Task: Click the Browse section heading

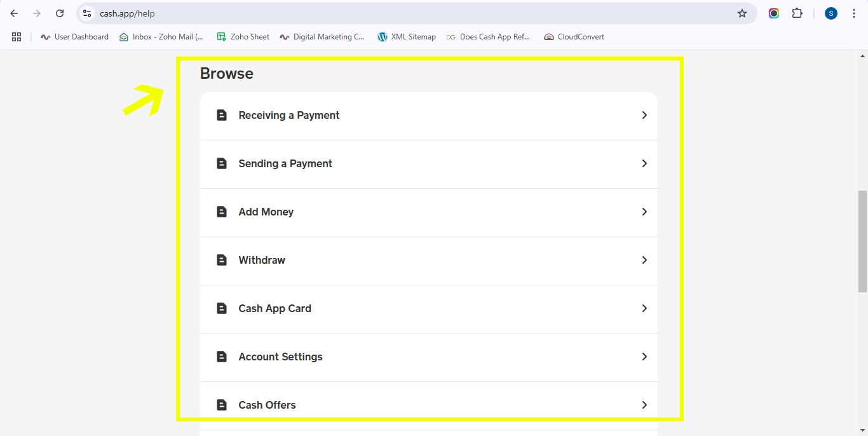Action: point(227,74)
